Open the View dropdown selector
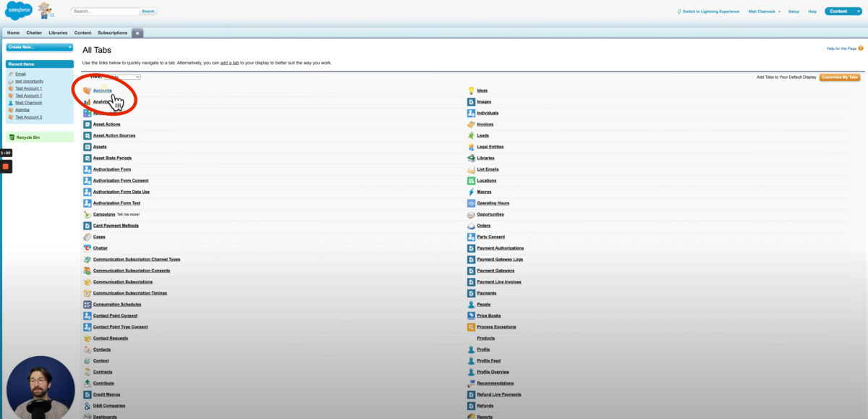Screen dimensions: 868x419 (x=122, y=77)
